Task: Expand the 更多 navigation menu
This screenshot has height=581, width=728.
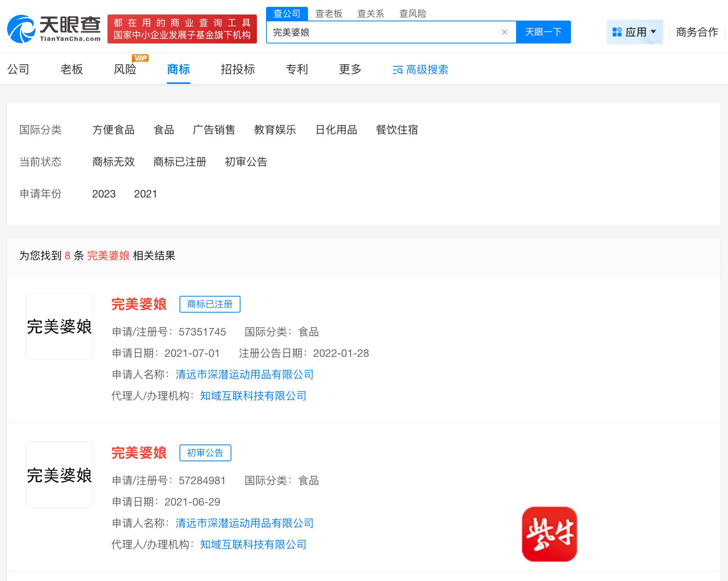Action: [350, 69]
